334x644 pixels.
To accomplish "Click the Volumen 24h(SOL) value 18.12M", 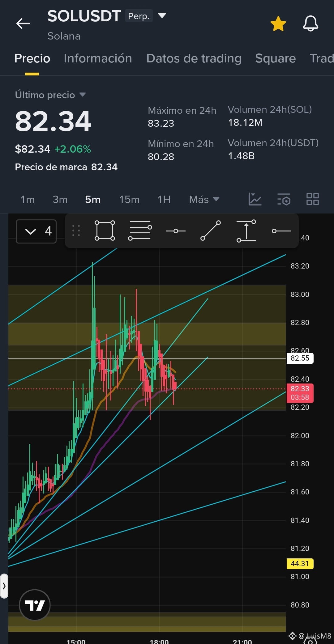I will 245,123.
